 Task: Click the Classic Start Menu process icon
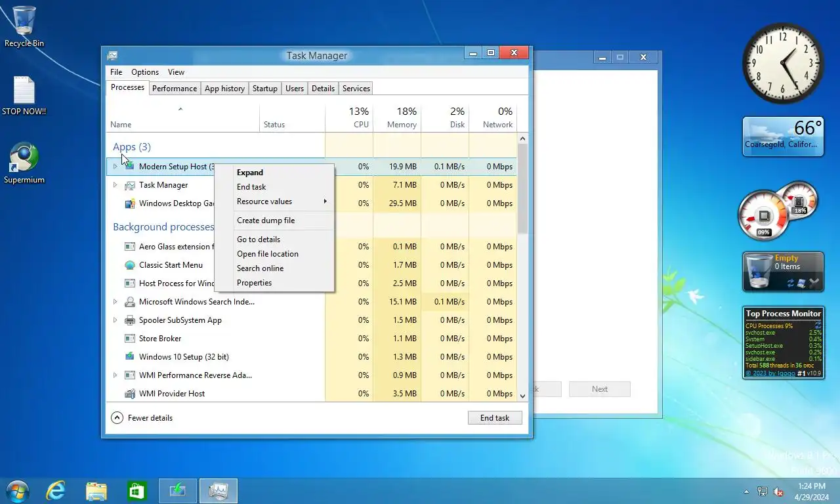click(129, 265)
